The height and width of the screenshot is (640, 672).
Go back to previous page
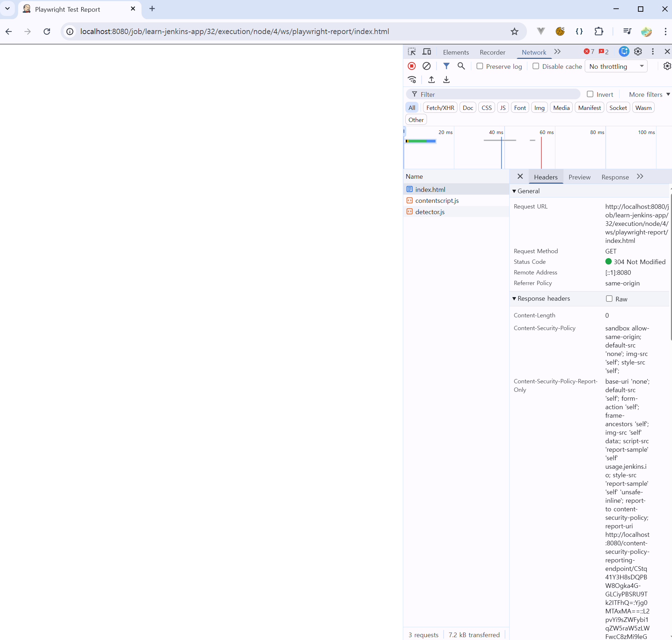(x=9, y=32)
